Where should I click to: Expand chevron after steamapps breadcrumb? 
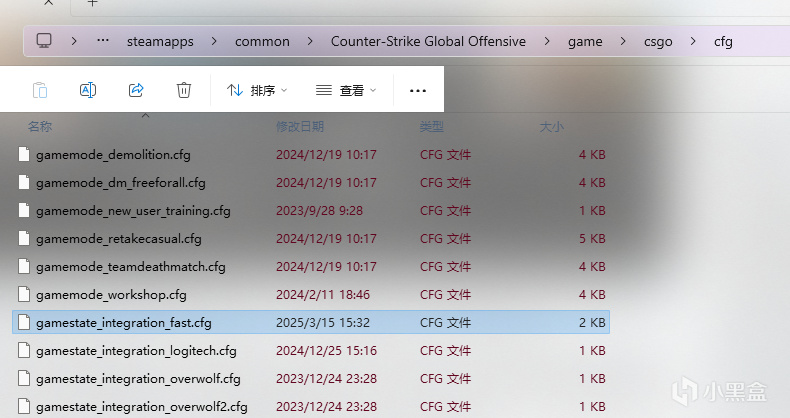214,41
